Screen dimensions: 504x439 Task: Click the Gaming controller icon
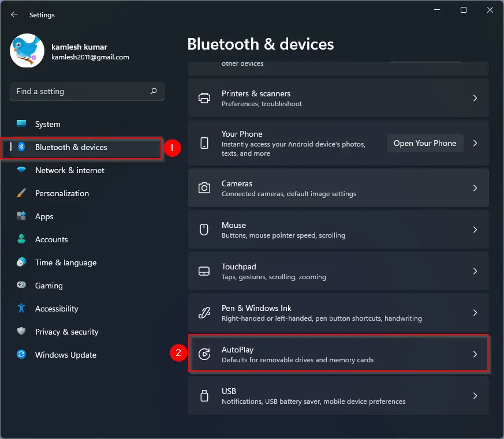pos(21,286)
